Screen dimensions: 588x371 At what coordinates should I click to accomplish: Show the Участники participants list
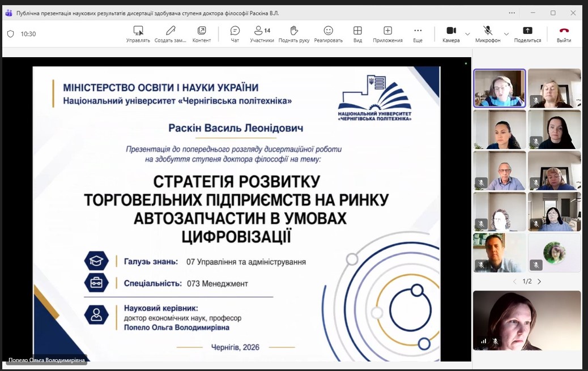tap(262, 34)
